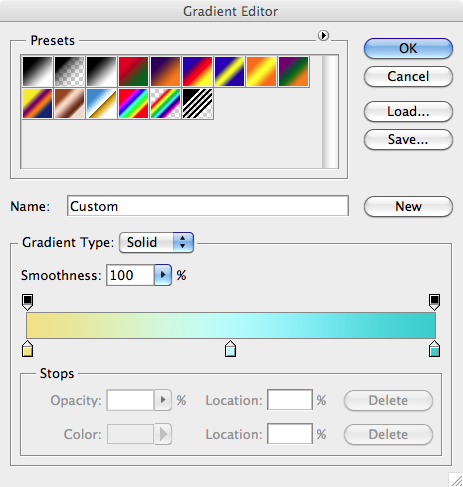Screen dimensions: 463x487
Task: Open the Gradient Type dropdown
Action: (x=156, y=242)
